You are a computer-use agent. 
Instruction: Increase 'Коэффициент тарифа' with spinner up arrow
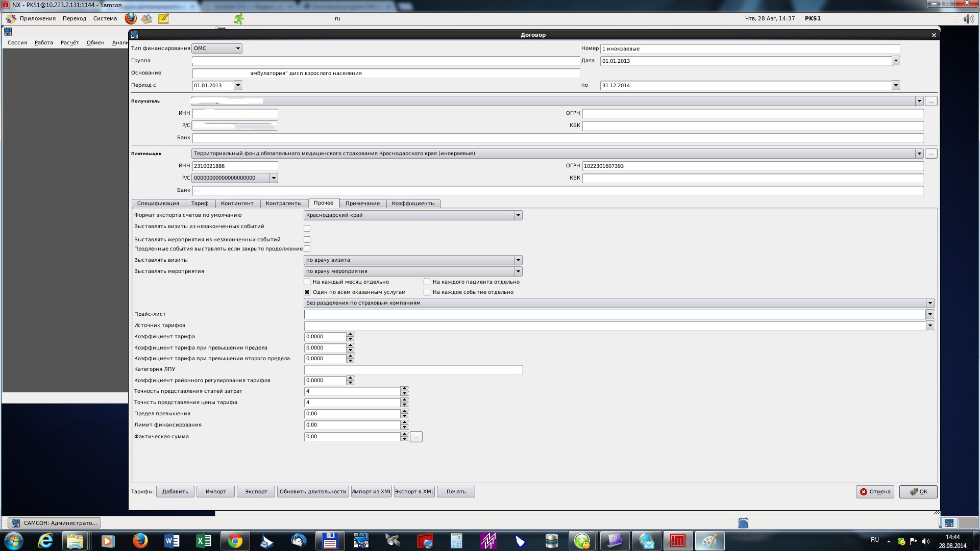(350, 334)
